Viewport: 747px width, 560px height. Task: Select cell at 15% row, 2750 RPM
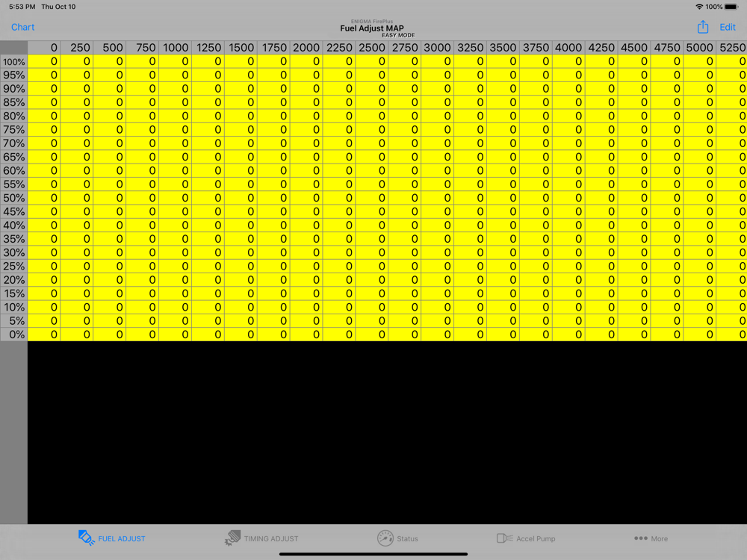tap(404, 293)
